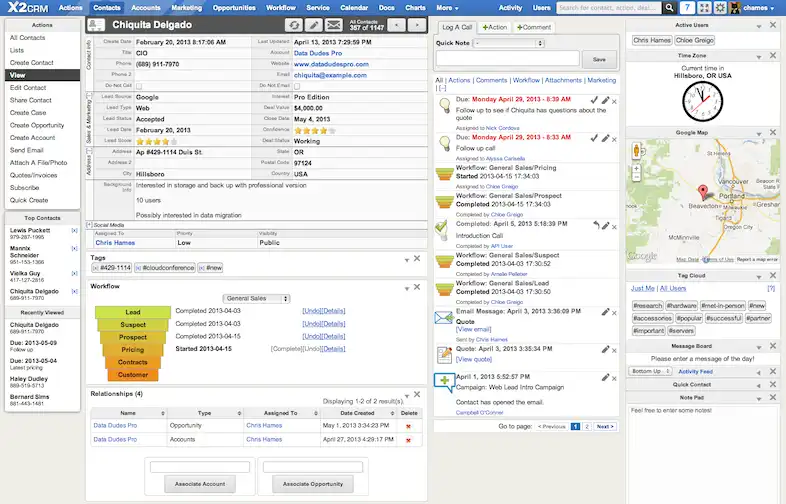
Task: Collapse the Active Users widget
Action: pos(759,26)
